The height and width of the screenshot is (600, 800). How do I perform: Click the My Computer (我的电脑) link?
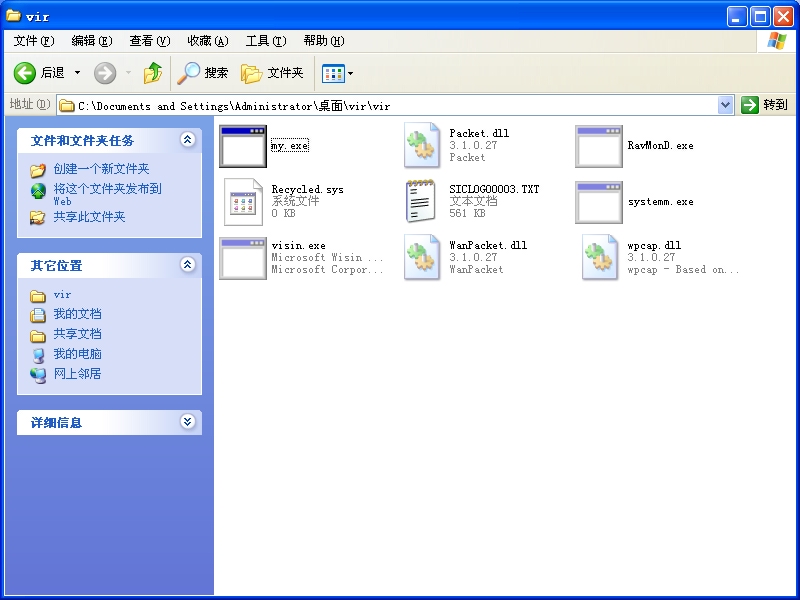click(x=77, y=354)
